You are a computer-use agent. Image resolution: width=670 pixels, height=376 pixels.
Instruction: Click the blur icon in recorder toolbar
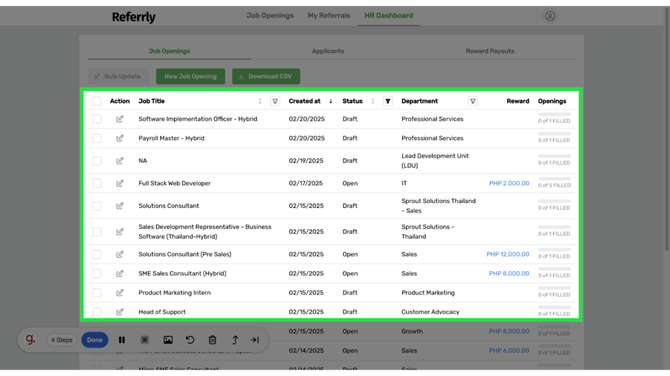[x=145, y=340]
